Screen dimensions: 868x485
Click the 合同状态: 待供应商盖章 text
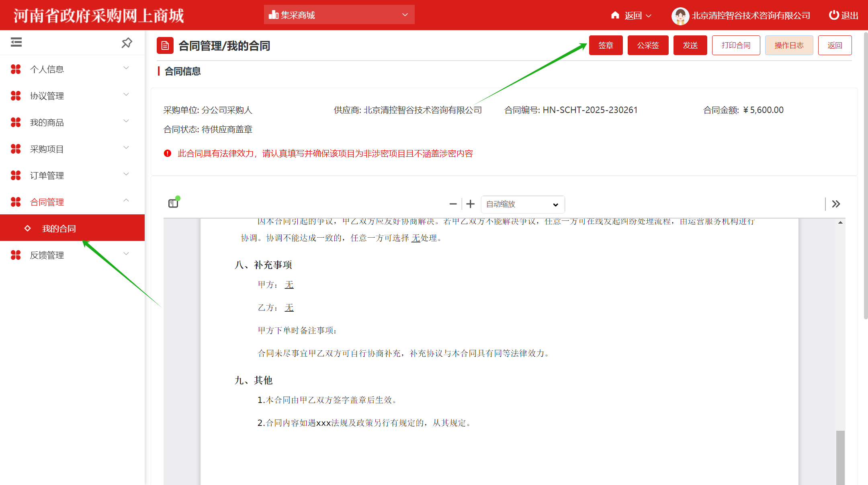click(x=208, y=129)
